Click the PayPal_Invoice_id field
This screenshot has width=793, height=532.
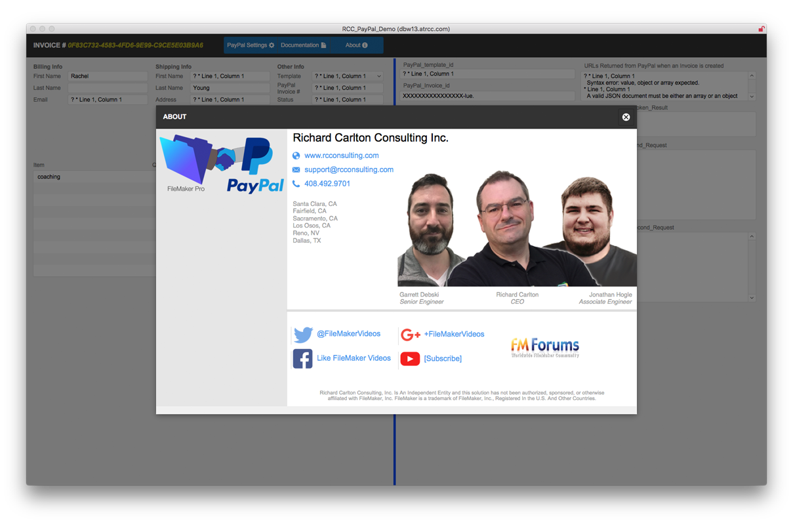tap(488, 96)
